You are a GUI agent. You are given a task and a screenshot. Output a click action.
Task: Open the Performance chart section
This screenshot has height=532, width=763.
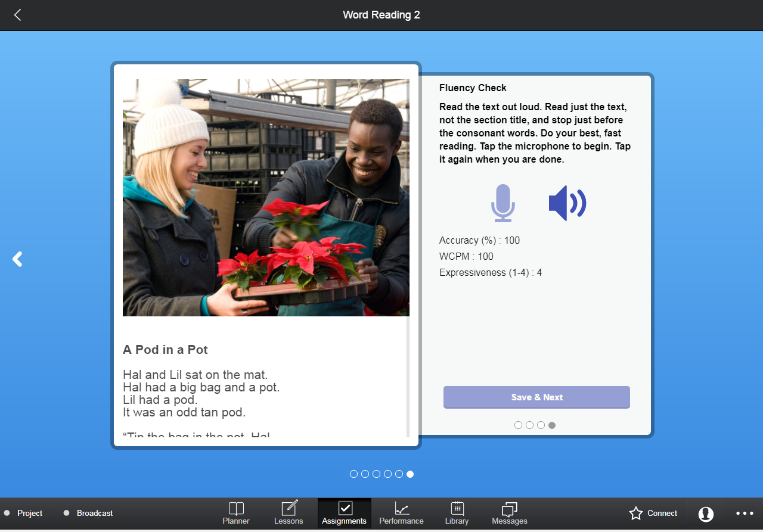pyautogui.click(x=401, y=513)
